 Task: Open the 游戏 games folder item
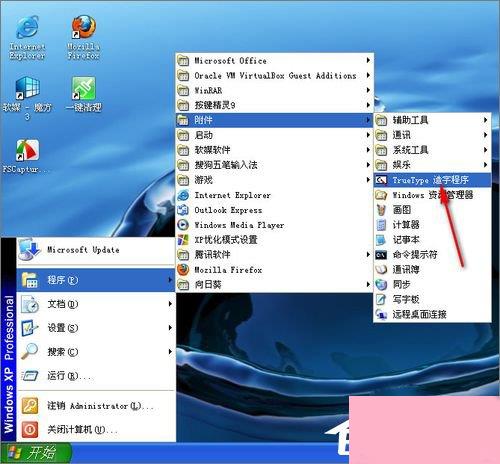274,180
